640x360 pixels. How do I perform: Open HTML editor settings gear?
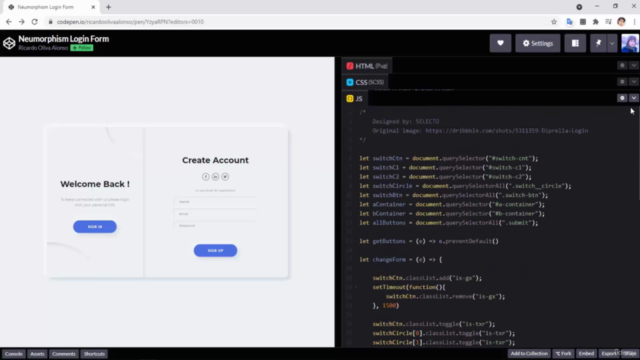622,65
